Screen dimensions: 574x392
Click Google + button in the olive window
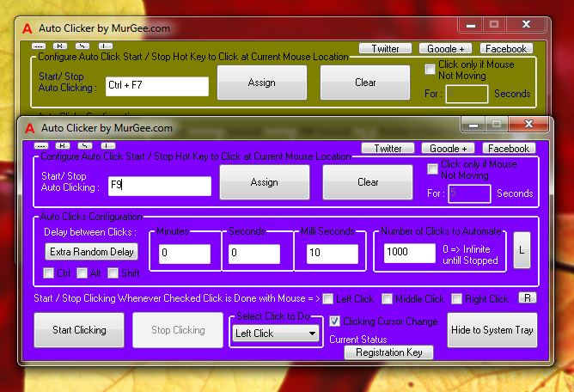[445, 49]
